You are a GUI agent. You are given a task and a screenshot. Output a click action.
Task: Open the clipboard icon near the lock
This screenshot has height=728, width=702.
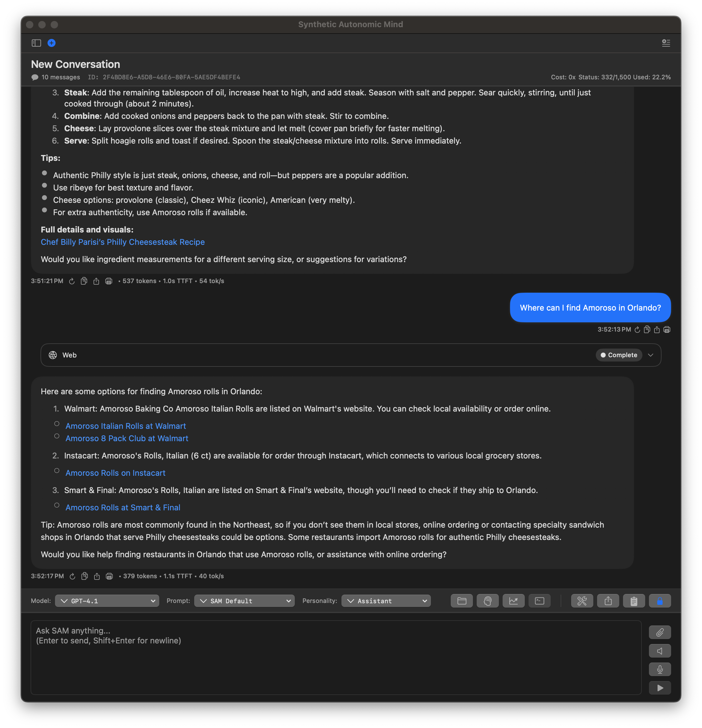[634, 600]
